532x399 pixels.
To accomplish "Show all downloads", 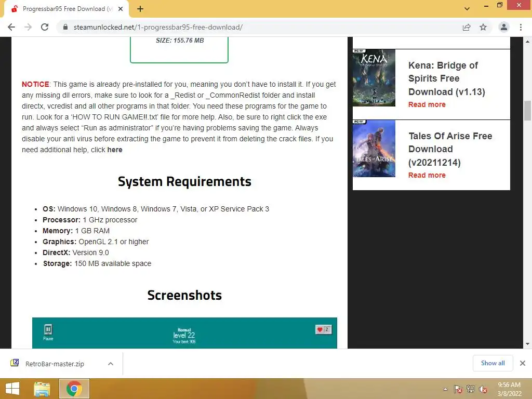I will 493,363.
